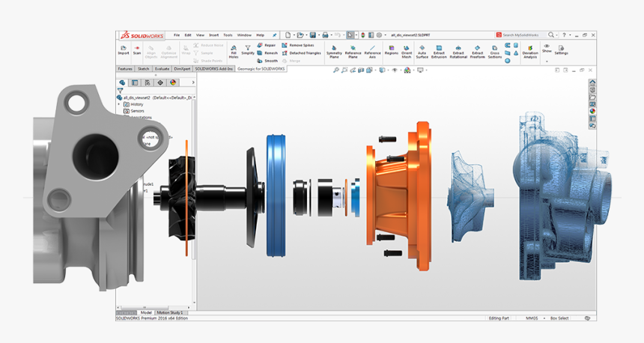Image resolution: width=644 pixels, height=343 pixels.
Task: Select the Fill Holes tool
Action: point(234,52)
